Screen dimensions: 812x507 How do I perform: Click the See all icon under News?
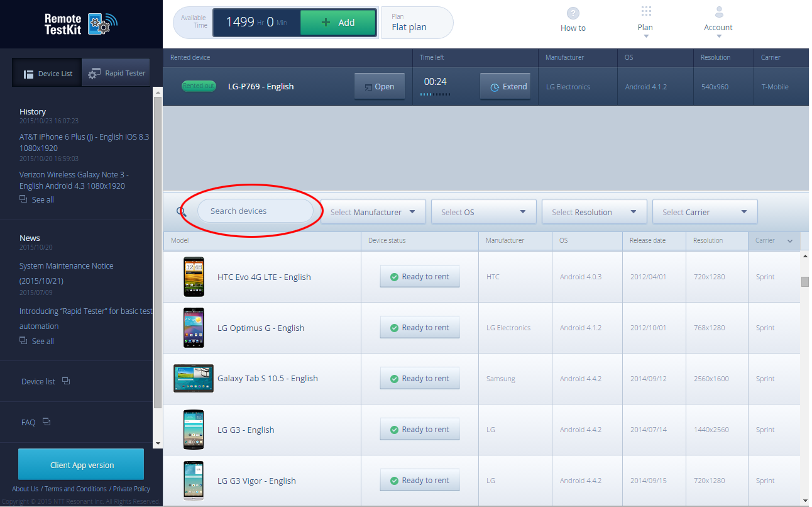[23, 341]
